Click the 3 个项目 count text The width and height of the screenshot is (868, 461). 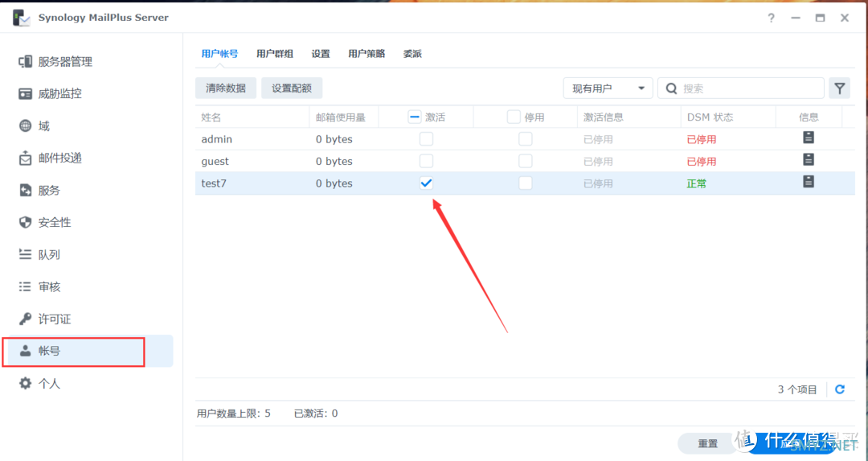(797, 389)
